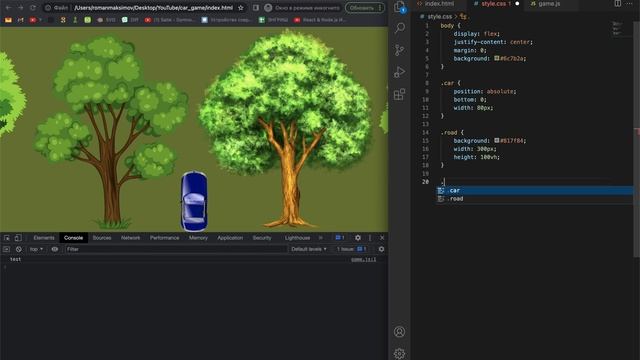640x360 pixels.
Task: Switch to the Lighthouse tab
Action: click(298, 238)
